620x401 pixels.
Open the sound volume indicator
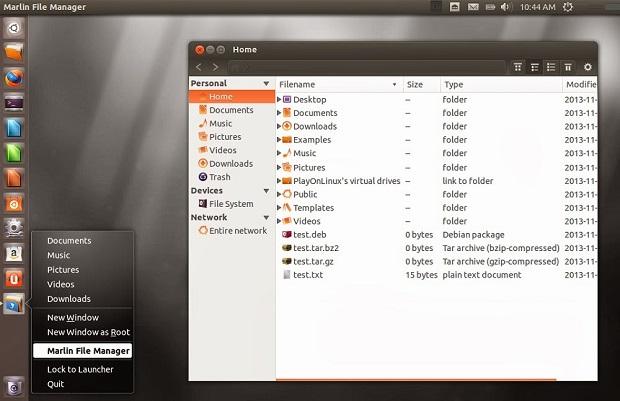click(x=505, y=7)
